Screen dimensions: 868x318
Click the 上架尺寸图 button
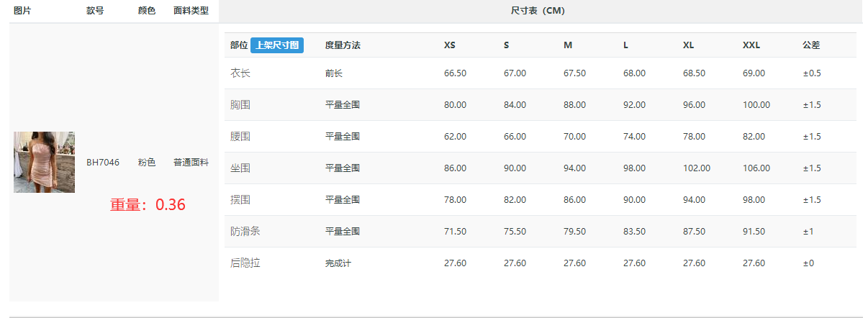277,45
